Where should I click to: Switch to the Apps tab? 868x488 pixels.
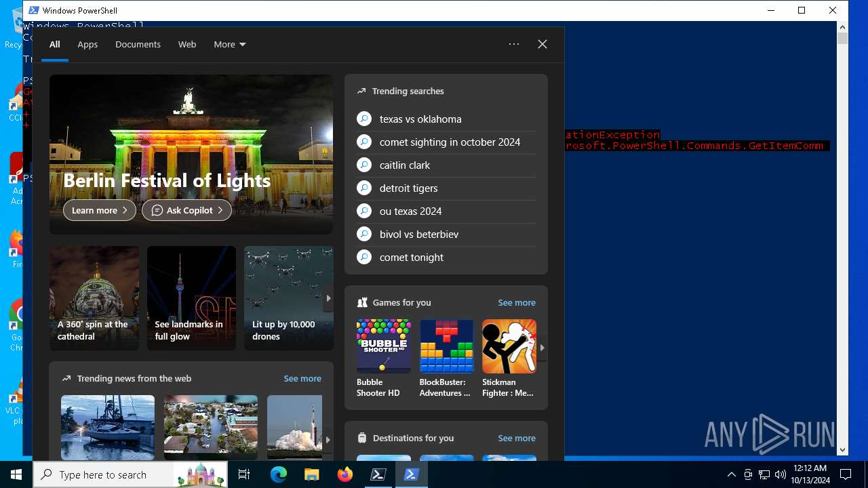point(87,44)
